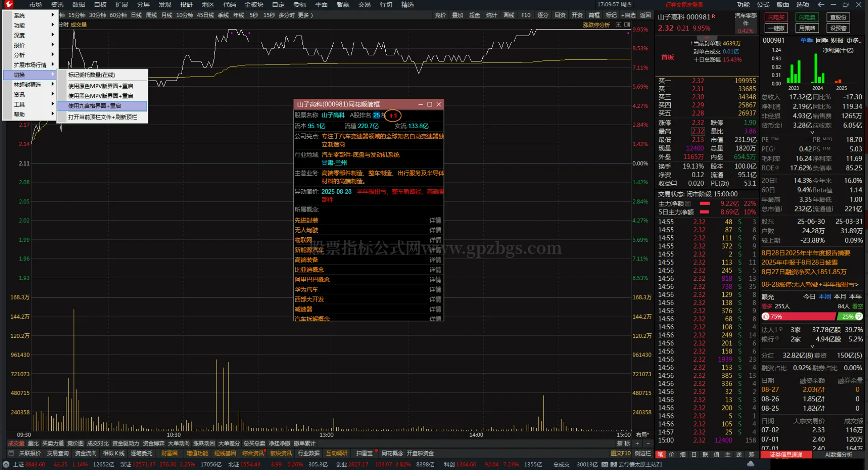Click the 证券信息速递 red banner
The width and height of the screenshot is (868, 470).
click(x=786, y=454)
